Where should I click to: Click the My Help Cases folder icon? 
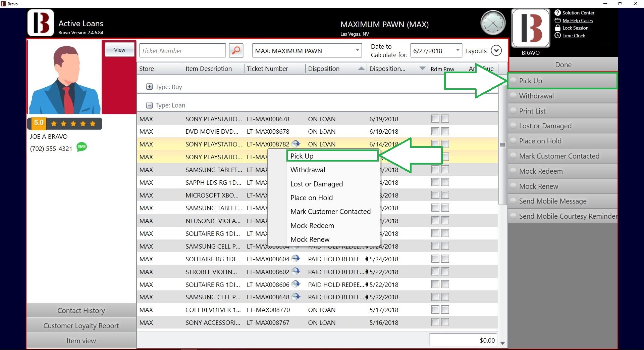[557, 20]
